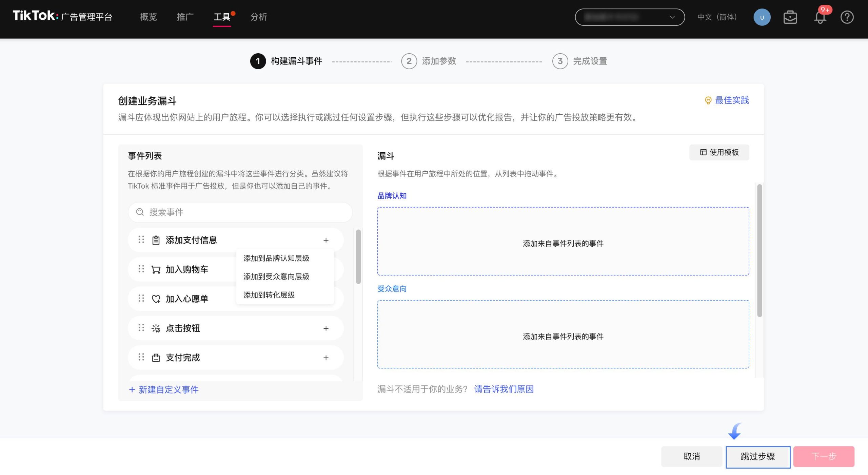Choose 添加到受众意向层级 from the menu

(285, 277)
